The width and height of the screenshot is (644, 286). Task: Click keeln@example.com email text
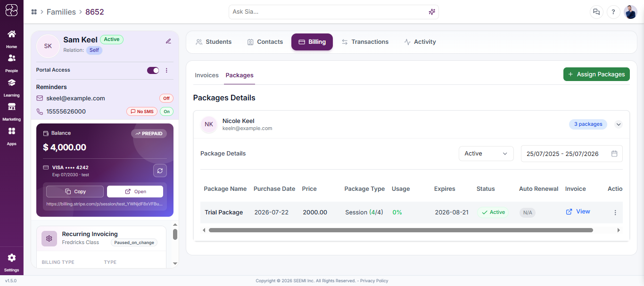click(x=247, y=128)
